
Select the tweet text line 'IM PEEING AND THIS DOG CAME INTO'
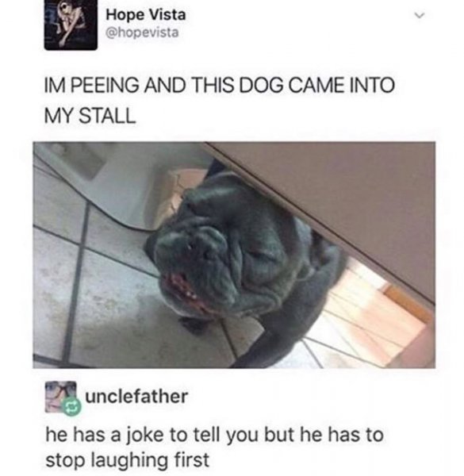[220, 86]
